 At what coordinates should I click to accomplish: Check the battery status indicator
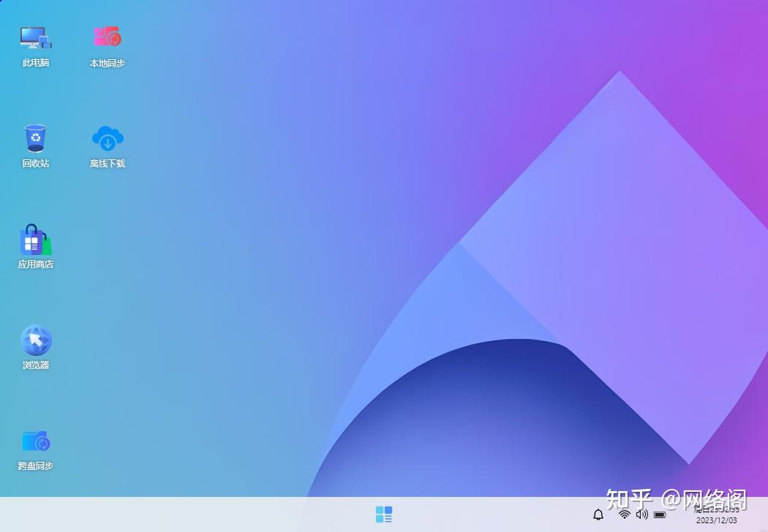click(x=658, y=514)
